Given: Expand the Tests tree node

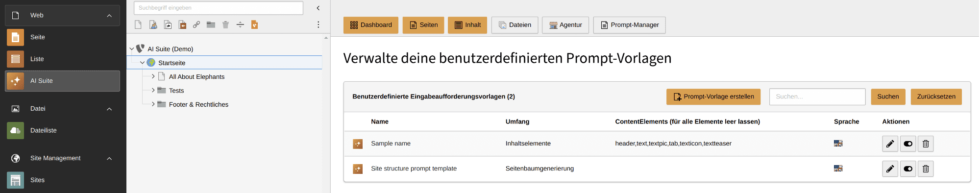Looking at the screenshot, I should [153, 90].
